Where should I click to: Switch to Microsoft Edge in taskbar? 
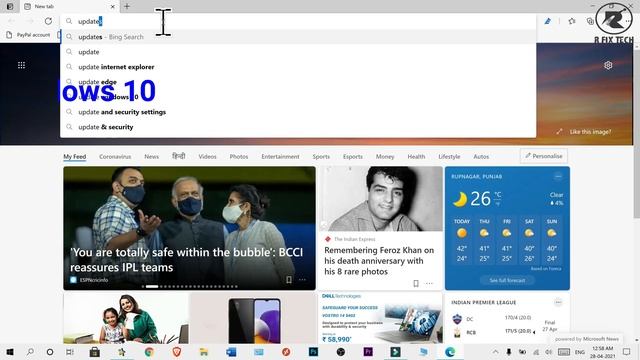(450, 352)
